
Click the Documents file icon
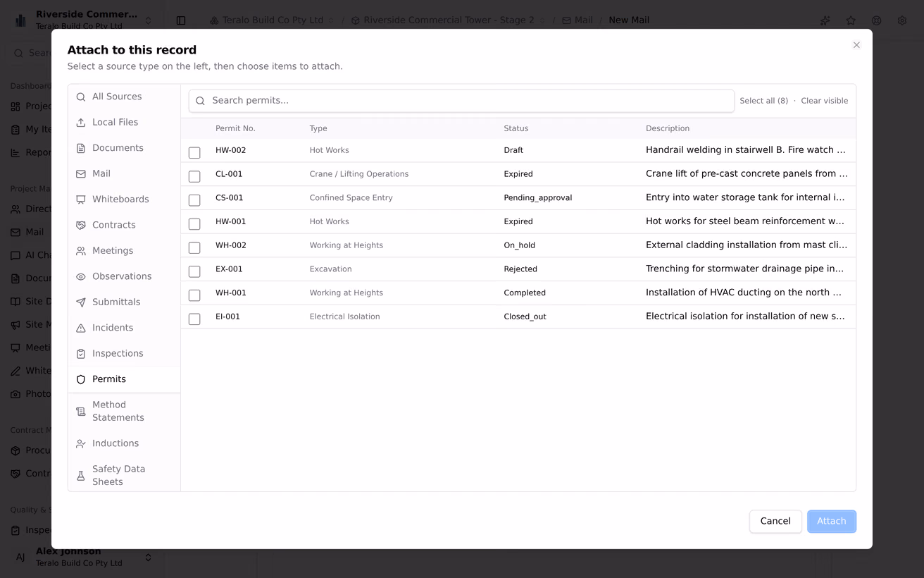[81, 148]
